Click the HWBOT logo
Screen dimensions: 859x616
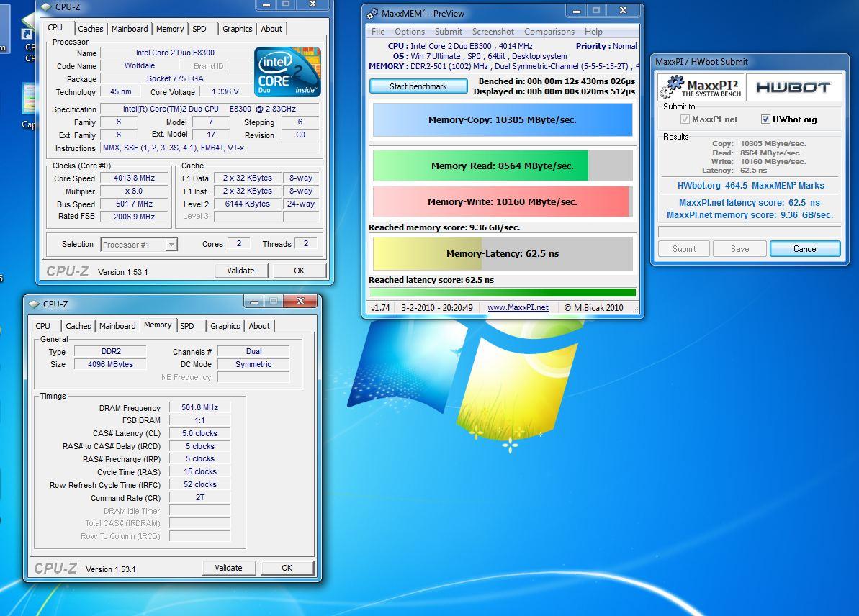click(x=793, y=87)
